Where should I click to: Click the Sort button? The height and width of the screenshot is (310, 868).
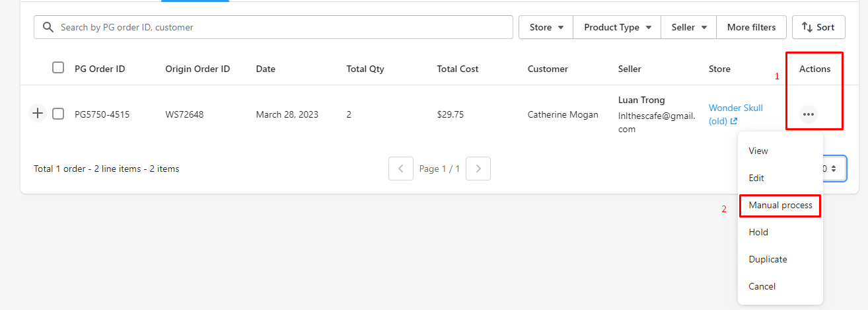tap(818, 27)
